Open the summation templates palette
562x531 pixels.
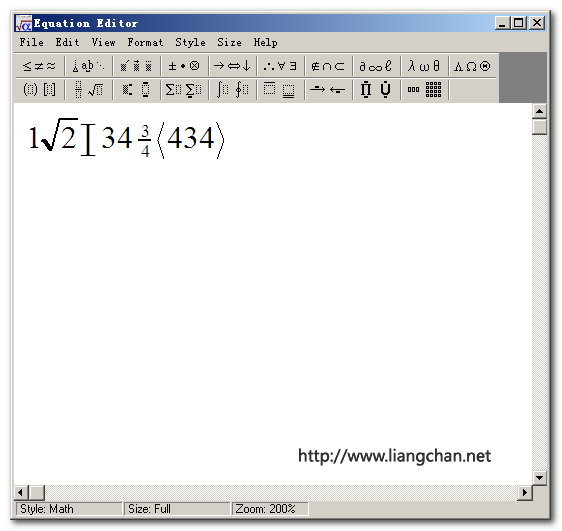click(184, 90)
